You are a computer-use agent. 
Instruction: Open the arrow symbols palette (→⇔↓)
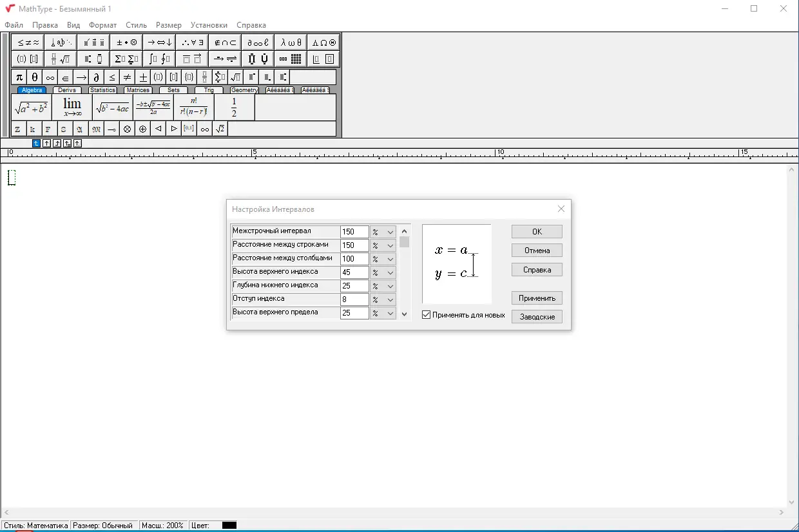pos(159,43)
